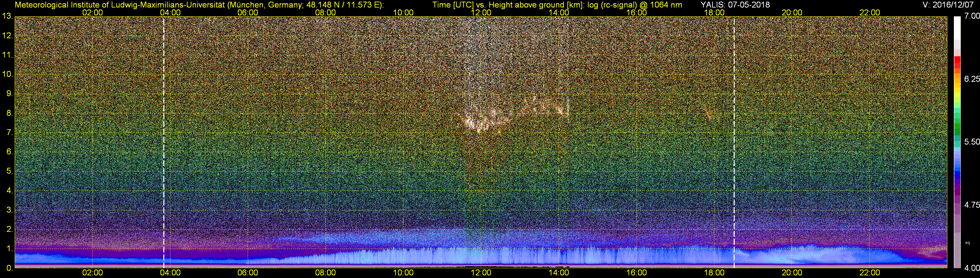Click the 3 km height axis label
This screenshot has height=278, width=980.
click(x=9, y=210)
